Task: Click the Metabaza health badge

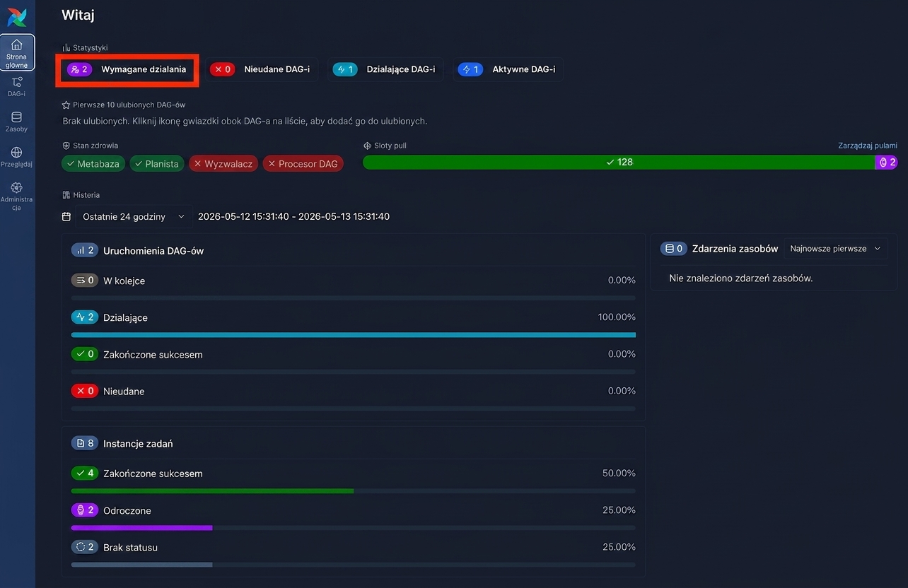Action: (x=93, y=163)
